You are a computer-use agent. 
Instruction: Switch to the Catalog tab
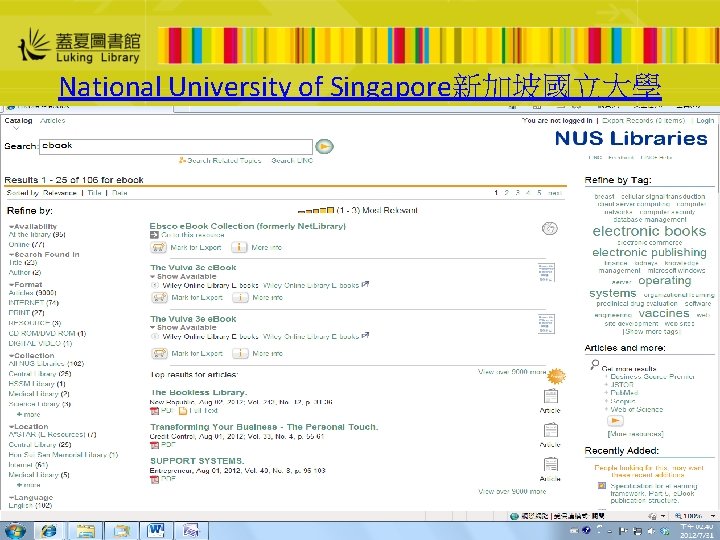pos(18,120)
